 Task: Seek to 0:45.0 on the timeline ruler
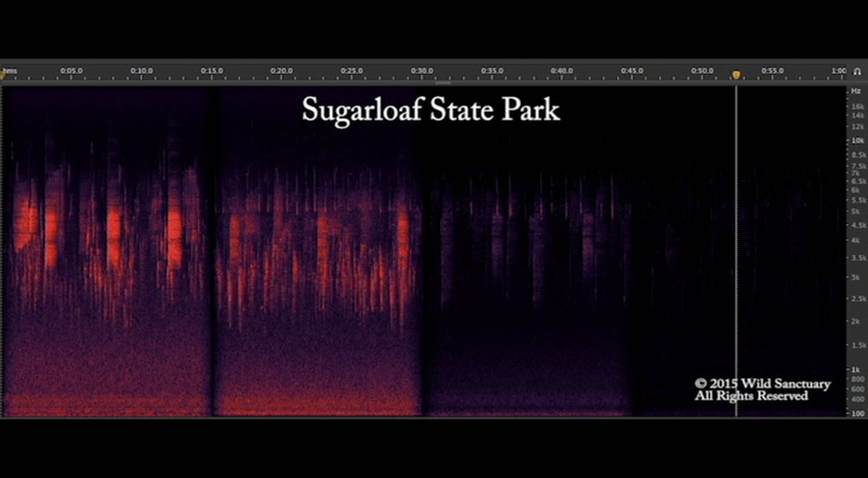click(632, 71)
